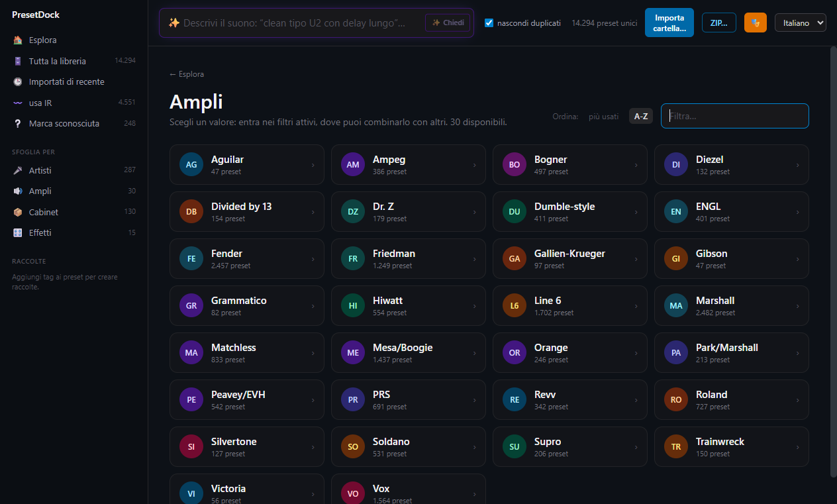Click the L6 avatar for Line 6

point(515,306)
